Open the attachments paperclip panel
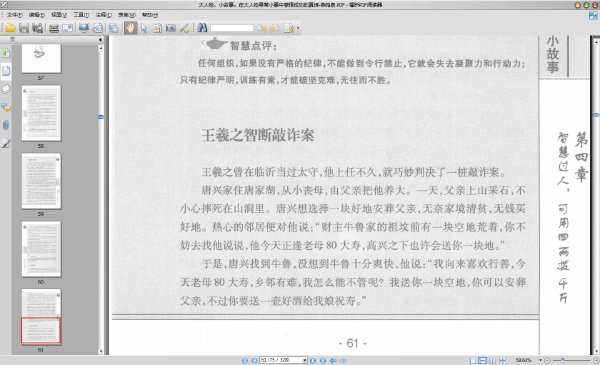 (6, 125)
